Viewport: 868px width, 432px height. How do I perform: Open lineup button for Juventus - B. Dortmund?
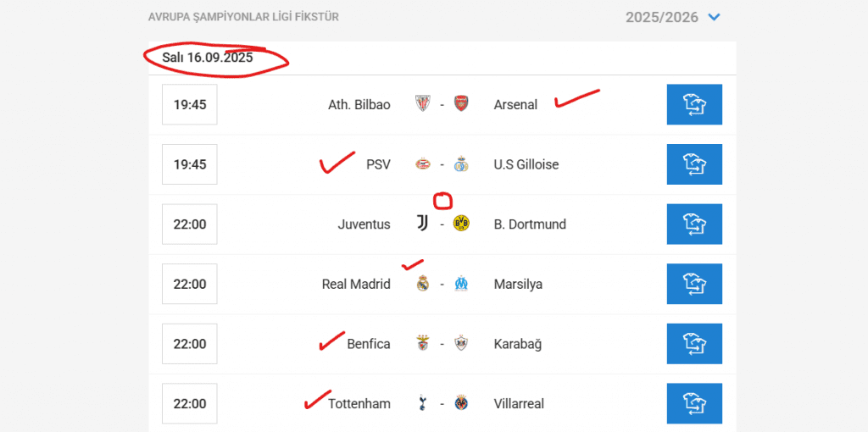click(694, 224)
